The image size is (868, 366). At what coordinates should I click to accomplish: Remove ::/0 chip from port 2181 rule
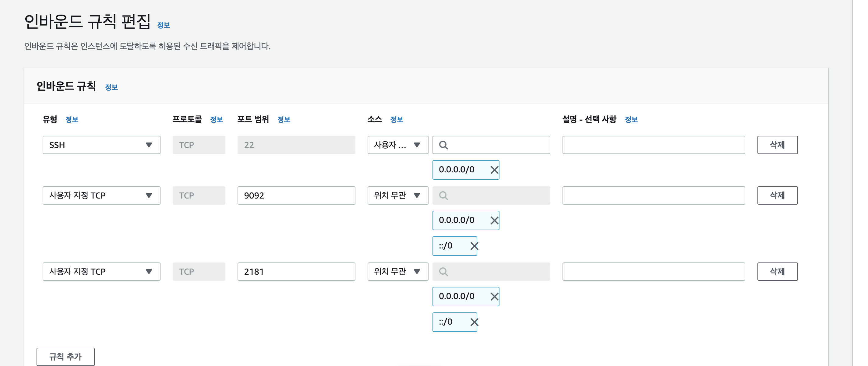tap(474, 322)
